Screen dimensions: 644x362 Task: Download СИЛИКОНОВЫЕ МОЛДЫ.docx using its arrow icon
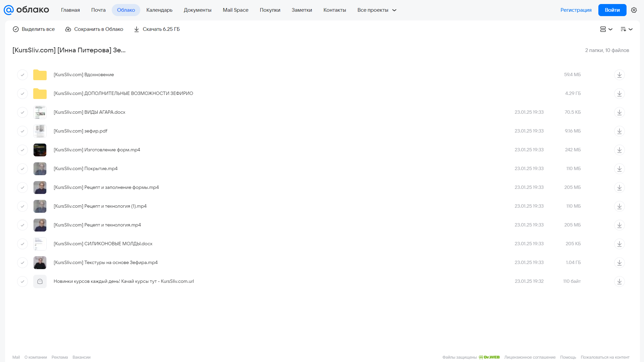(x=619, y=244)
